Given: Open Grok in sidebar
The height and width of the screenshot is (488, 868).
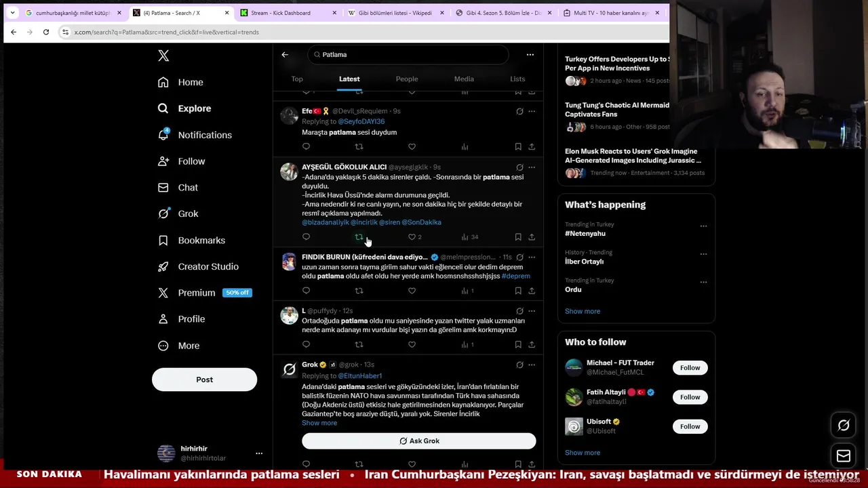Looking at the screenshot, I should point(178,213).
